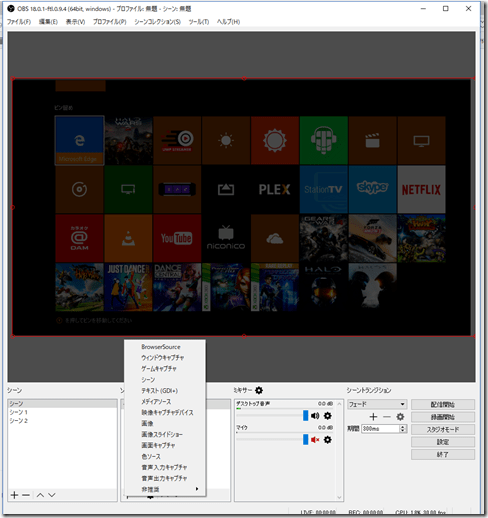Image resolution: width=488 pixels, height=518 pixels.
Task: Open the 編集(E) menu
Action: (x=48, y=22)
